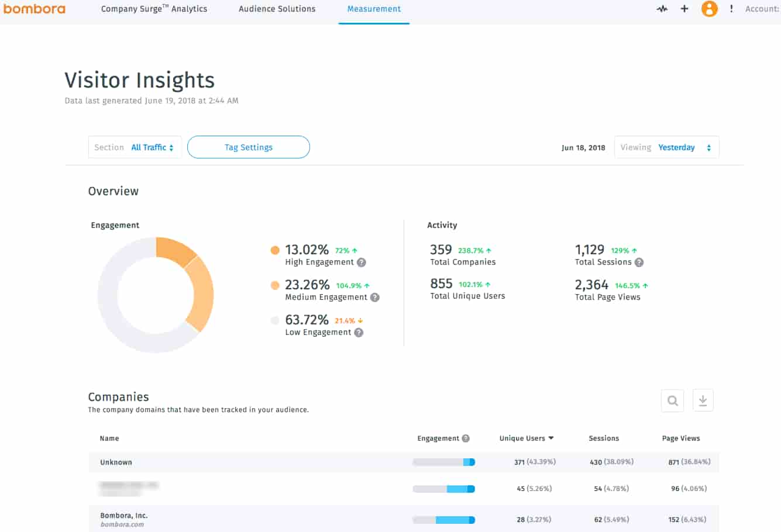Click help icon beside Low Engagement

click(x=359, y=333)
